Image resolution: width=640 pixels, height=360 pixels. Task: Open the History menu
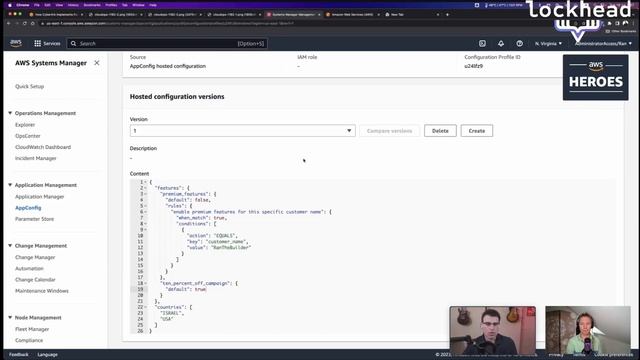tap(73, 5)
